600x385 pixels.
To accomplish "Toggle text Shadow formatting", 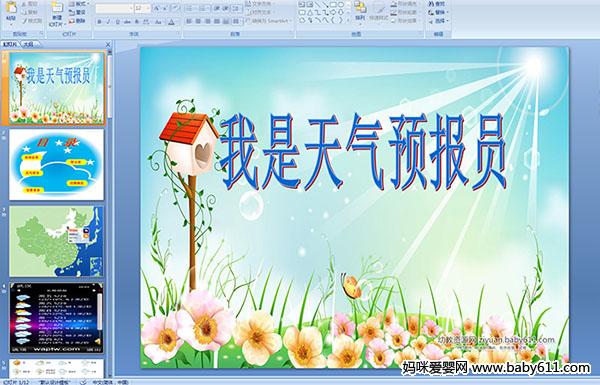I will pyautogui.click(x=137, y=22).
